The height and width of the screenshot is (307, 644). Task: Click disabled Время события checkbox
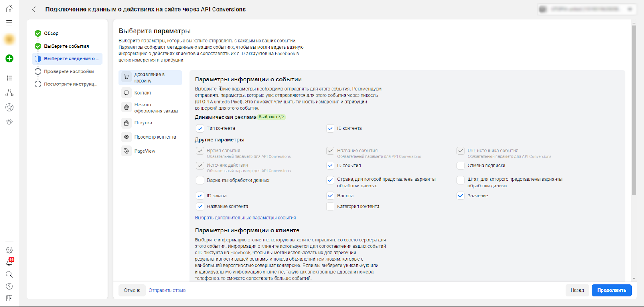pos(200,151)
